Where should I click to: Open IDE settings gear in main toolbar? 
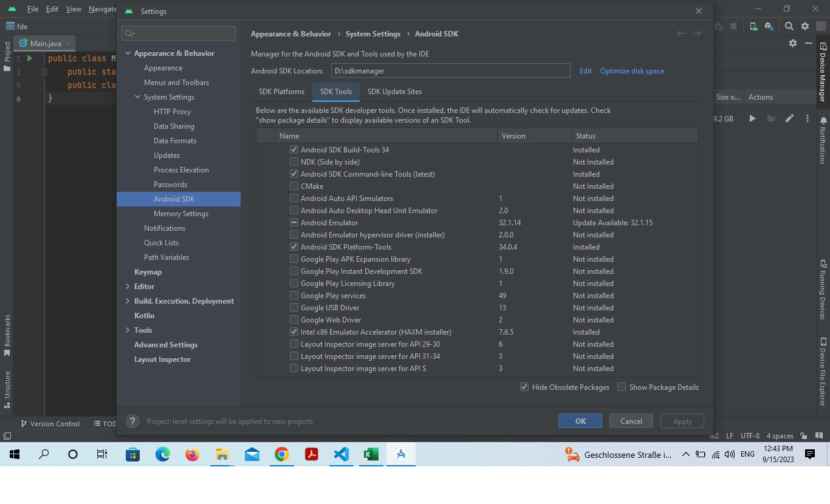(x=805, y=26)
